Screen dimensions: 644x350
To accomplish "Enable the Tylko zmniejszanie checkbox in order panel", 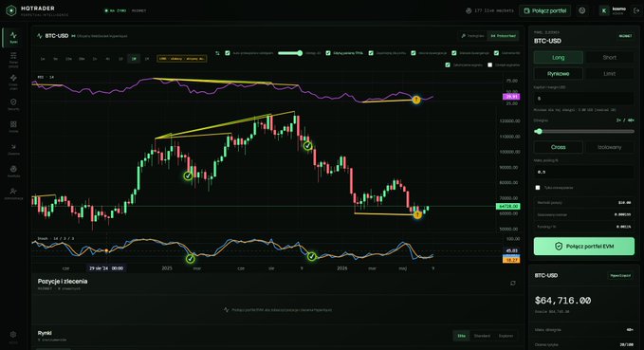I will coord(538,188).
